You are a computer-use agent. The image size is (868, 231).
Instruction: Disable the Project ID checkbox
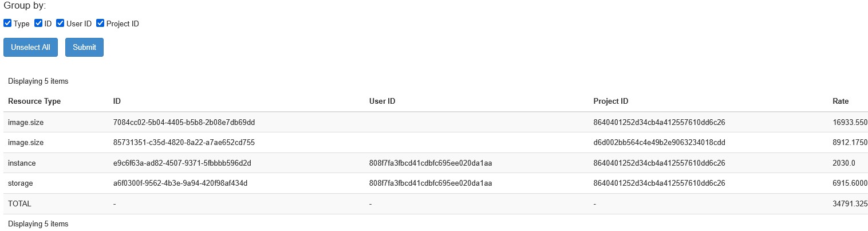pos(101,24)
